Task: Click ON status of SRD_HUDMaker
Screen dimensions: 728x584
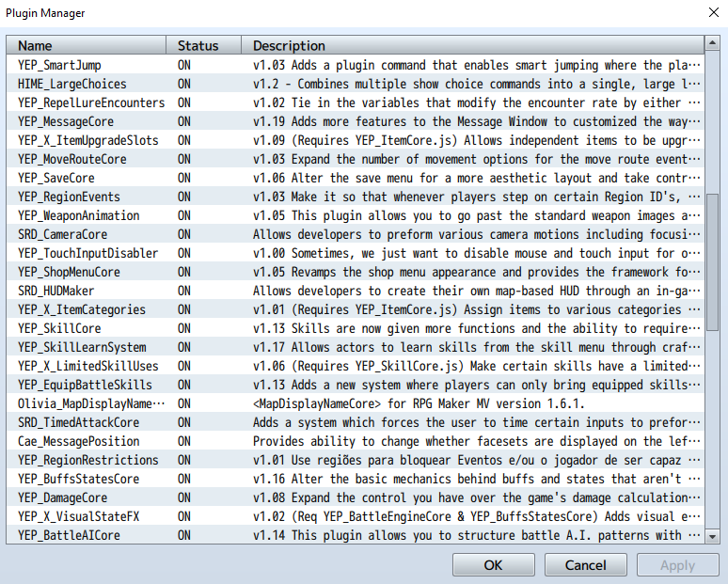Action: pos(183,291)
